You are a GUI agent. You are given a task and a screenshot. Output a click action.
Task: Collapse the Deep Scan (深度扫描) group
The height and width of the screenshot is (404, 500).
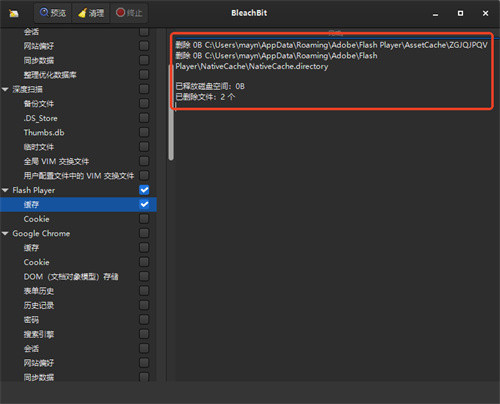(5, 89)
